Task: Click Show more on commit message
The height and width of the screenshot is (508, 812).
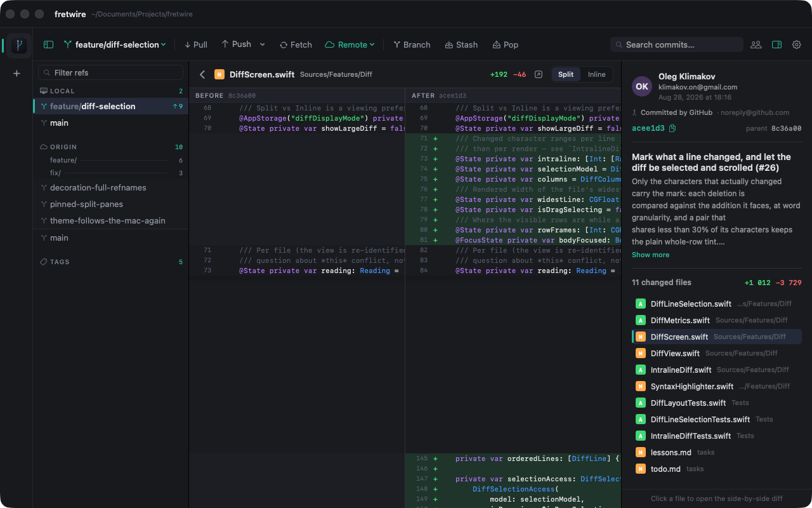Action: point(650,255)
